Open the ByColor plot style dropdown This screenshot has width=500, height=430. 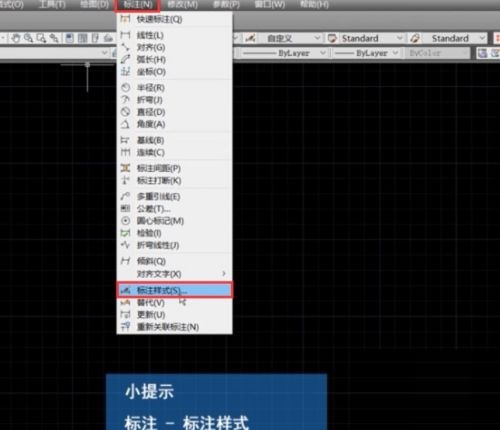tap(437, 53)
